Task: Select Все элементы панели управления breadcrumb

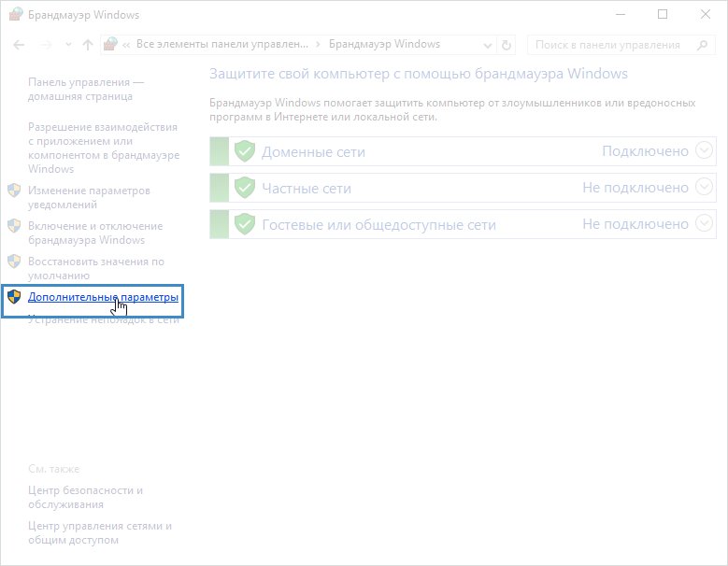Action: pos(222,45)
